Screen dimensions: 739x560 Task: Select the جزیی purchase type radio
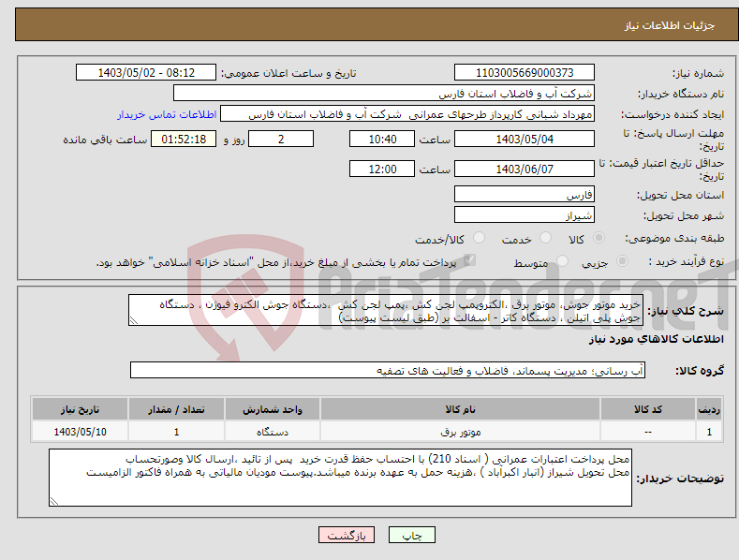[x=622, y=260]
